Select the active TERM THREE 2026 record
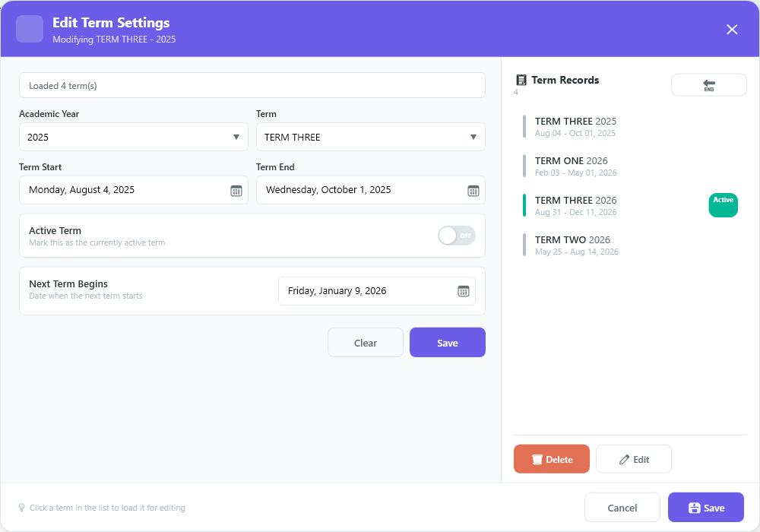 (x=630, y=206)
